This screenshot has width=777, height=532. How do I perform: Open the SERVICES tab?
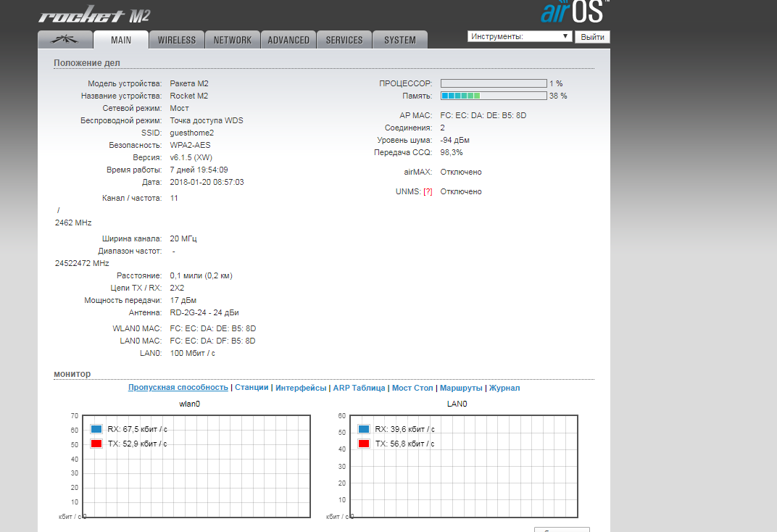tap(344, 40)
